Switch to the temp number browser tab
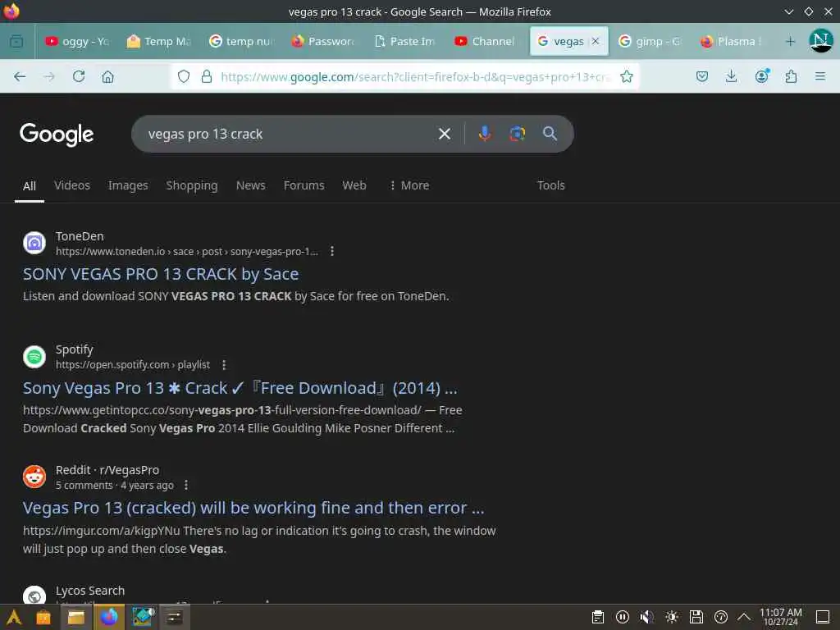Screen dimensions: 840x630 coord(241,41)
